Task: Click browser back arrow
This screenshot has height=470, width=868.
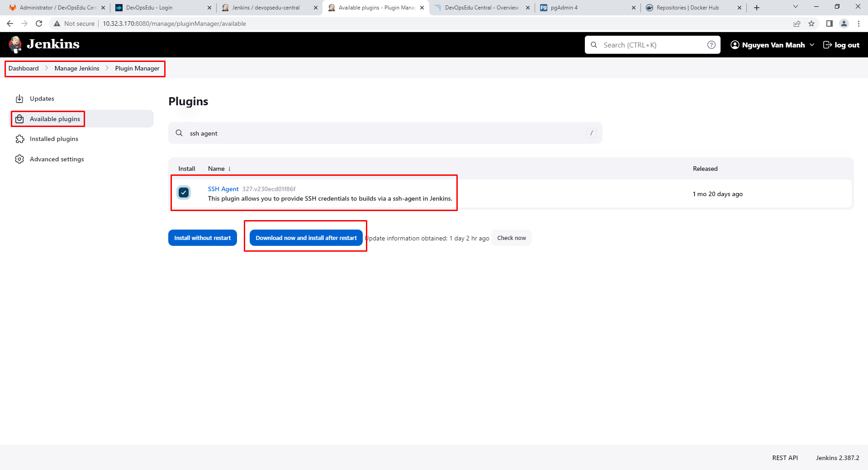Action: click(10, 23)
